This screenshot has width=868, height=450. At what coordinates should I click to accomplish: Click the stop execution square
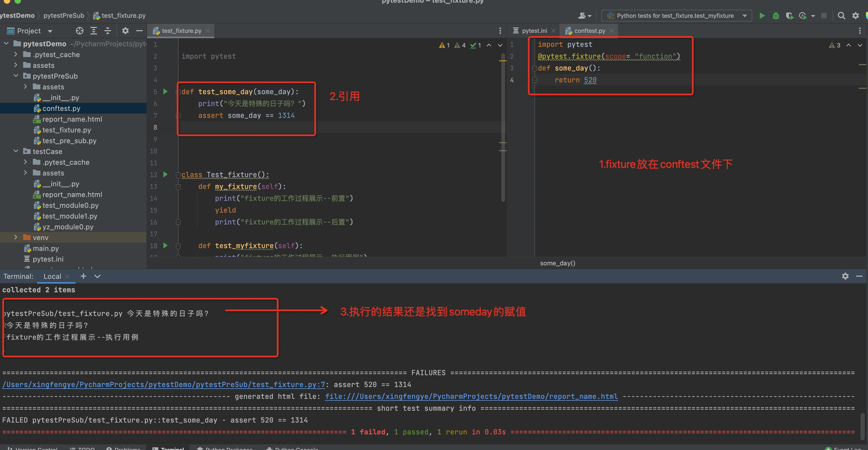pos(824,16)
